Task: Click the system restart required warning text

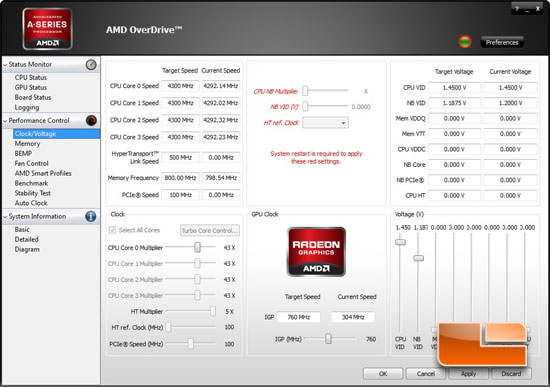Action: [x=316, y=158]
